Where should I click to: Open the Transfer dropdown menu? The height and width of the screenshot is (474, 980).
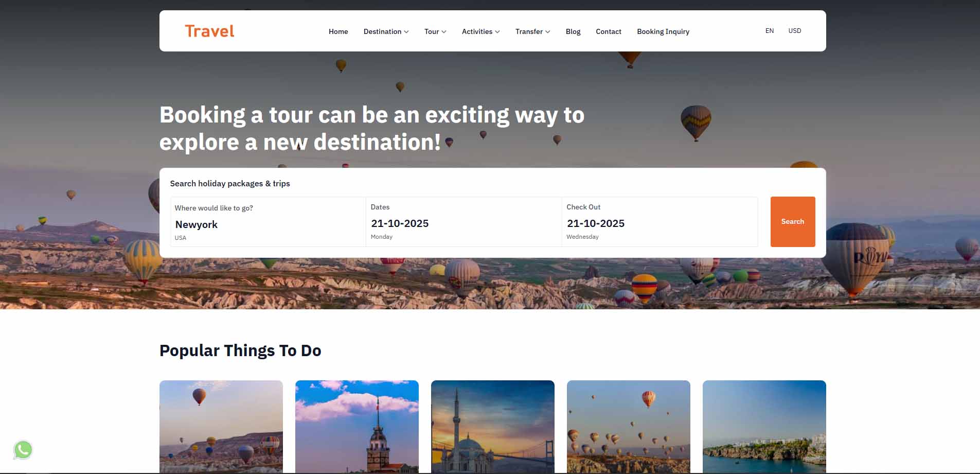pos(532,31)
